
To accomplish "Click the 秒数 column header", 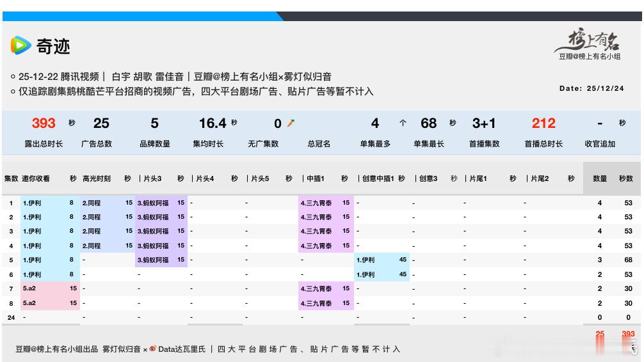I will (x=626, y=178).
